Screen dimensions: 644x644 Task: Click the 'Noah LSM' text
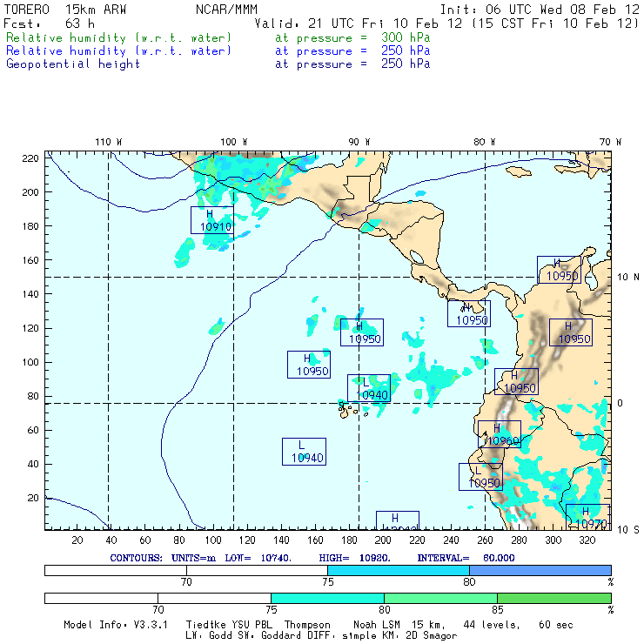coord(376,625)
